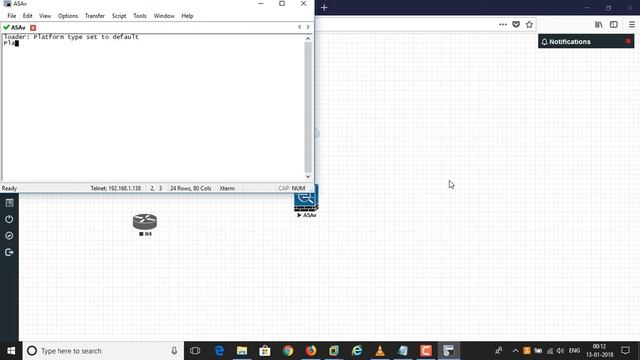Open the Transfer menu
Image resolution: width=640 pixels, height=360 pixels.
click(95, 16)
